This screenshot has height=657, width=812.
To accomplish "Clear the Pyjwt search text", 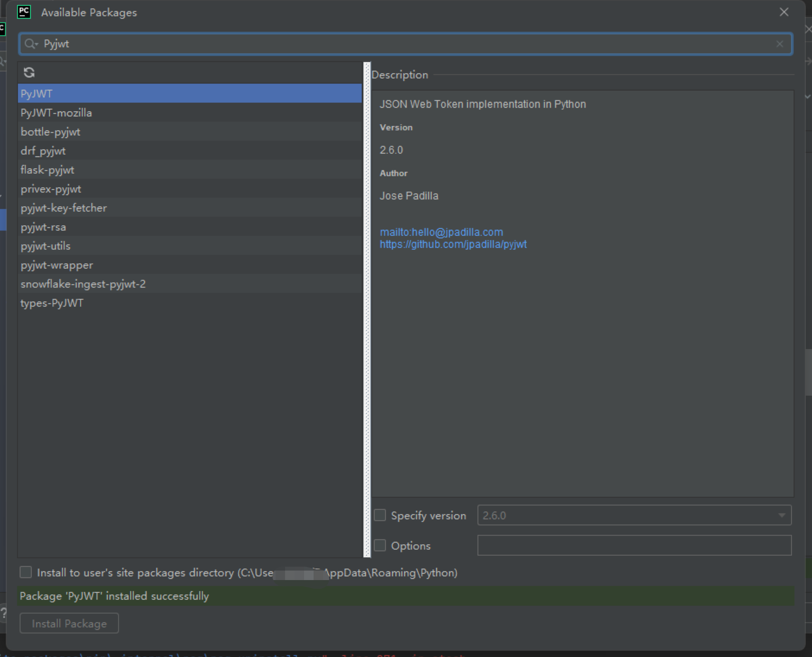I will coord(780,44).
